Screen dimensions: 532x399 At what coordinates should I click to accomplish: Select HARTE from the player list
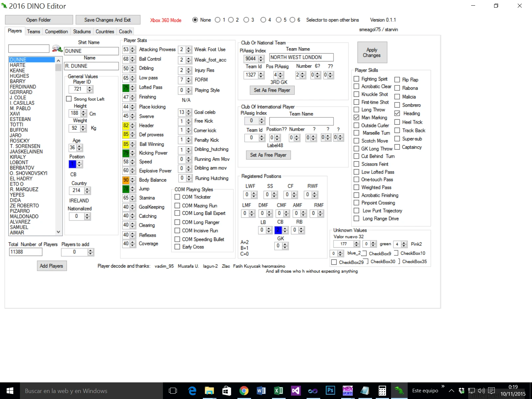point(17,65)
